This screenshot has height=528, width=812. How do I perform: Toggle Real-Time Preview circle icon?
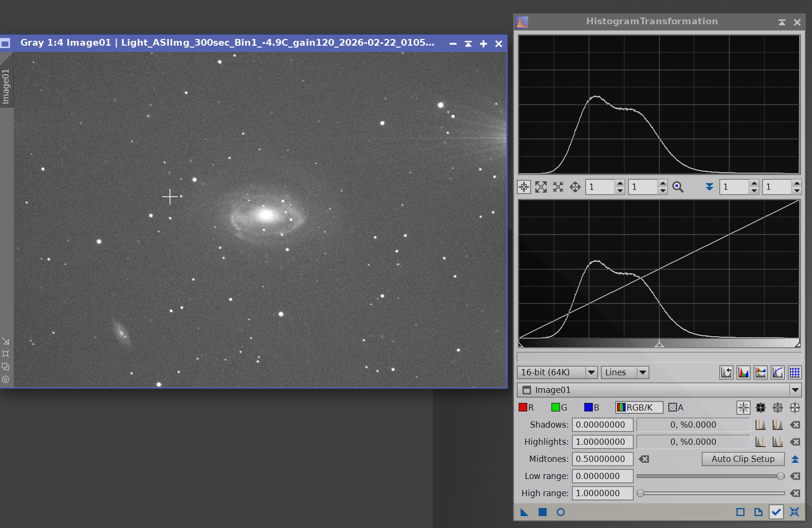561,512
